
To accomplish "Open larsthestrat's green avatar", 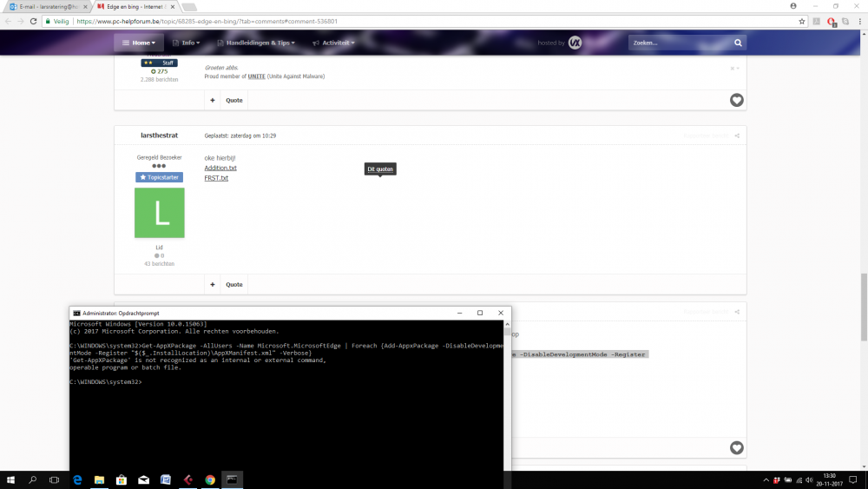I will click(x=160, y=213).
